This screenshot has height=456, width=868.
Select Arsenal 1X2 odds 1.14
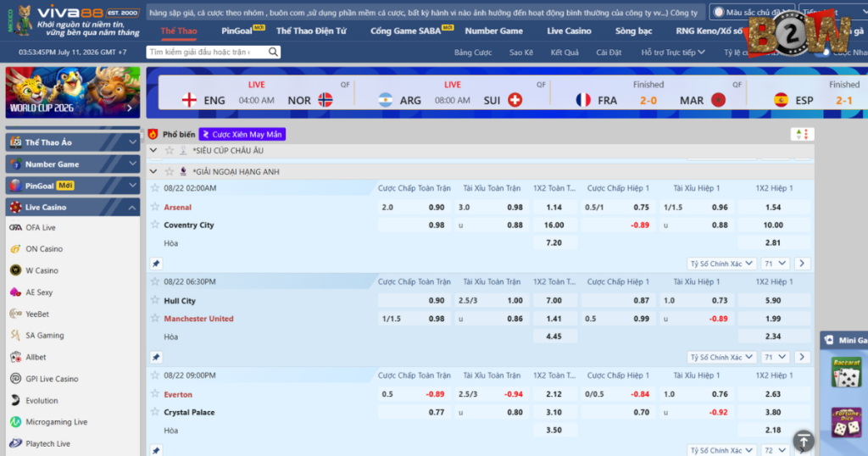(x=554, y=207)
